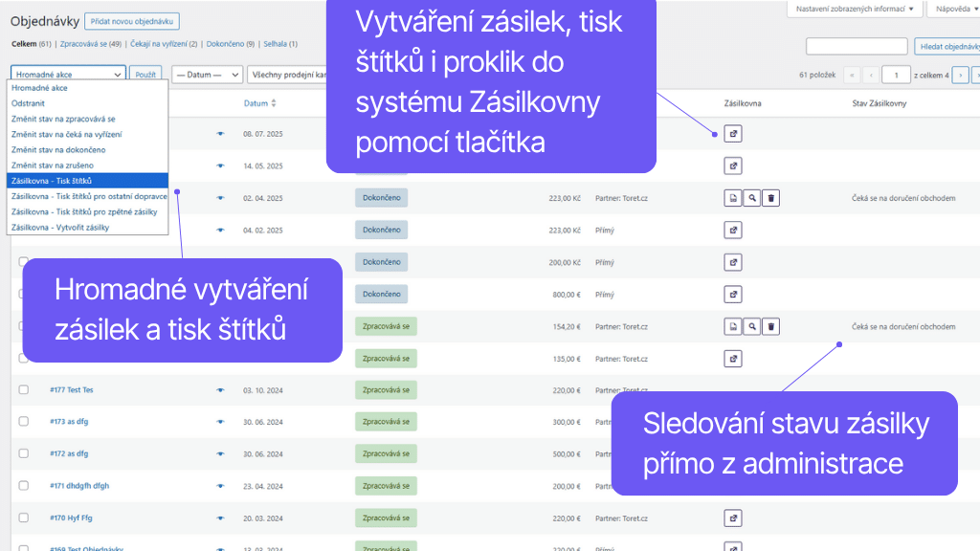This screenshot has width=980, height=551.
Task: Expand the Datum filter dropdown
Action: 207,75
